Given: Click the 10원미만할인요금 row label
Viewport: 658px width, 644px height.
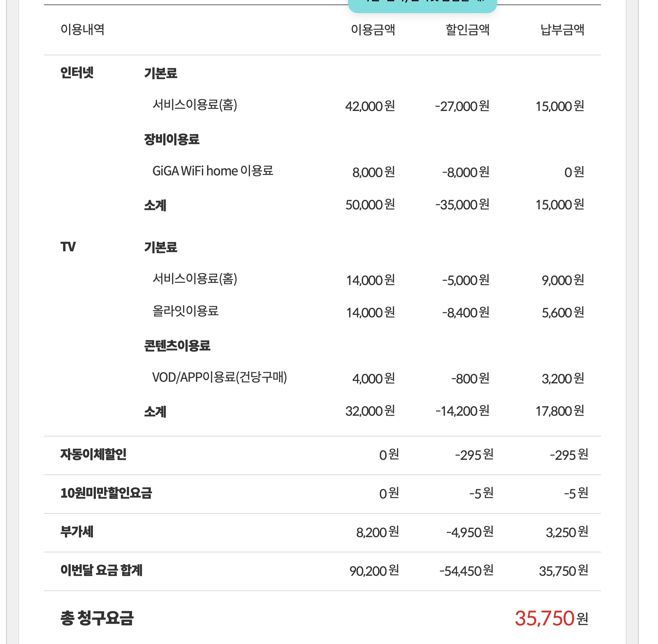Looking at the screenshot, I should click(x=106, y=493).
